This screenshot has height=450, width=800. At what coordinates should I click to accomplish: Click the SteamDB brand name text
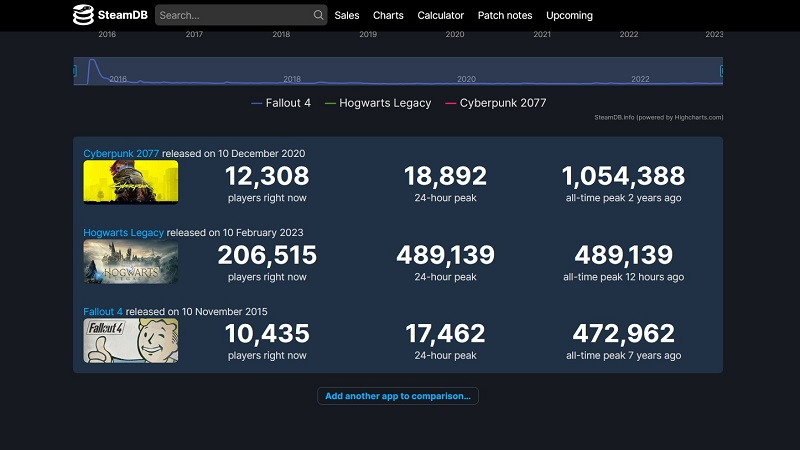click(123, 15)
